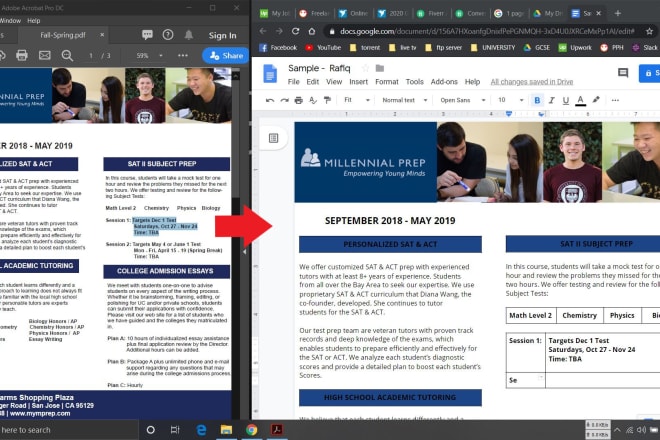Screen dimensions: 660x440
Task: Open the text color picker
Action: [580, 100]
